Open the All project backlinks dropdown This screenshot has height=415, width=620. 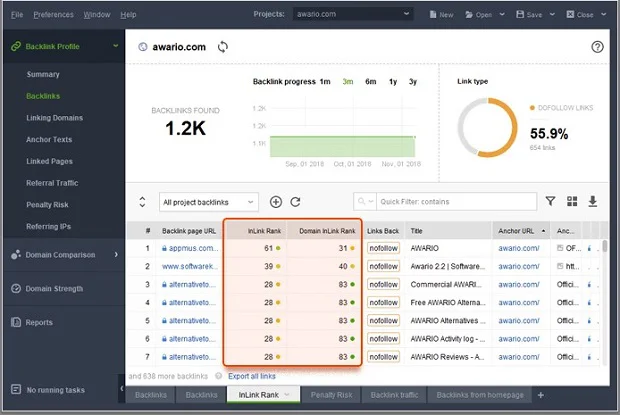[x=208, y=202]
